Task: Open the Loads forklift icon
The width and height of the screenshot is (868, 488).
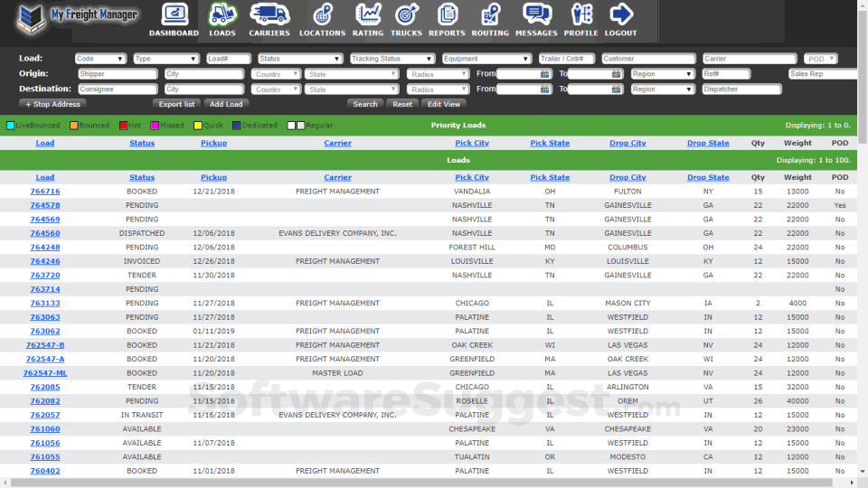Action: 222,14
